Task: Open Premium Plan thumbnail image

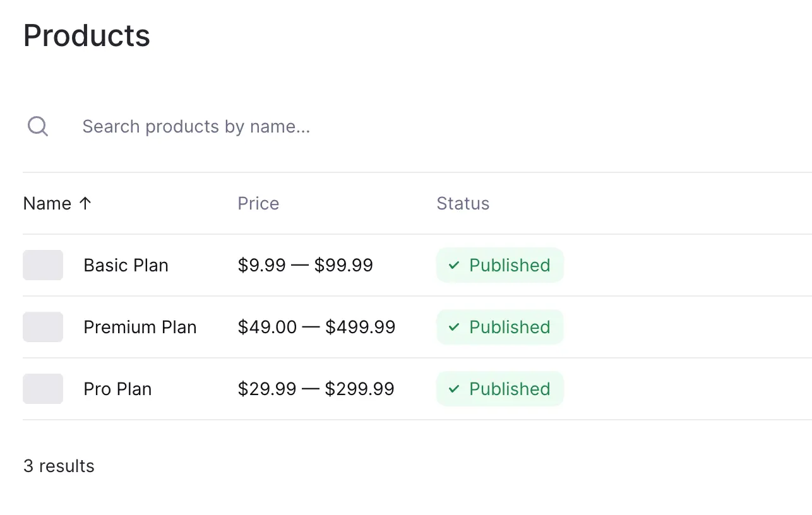Action: (x=43, y=327)
